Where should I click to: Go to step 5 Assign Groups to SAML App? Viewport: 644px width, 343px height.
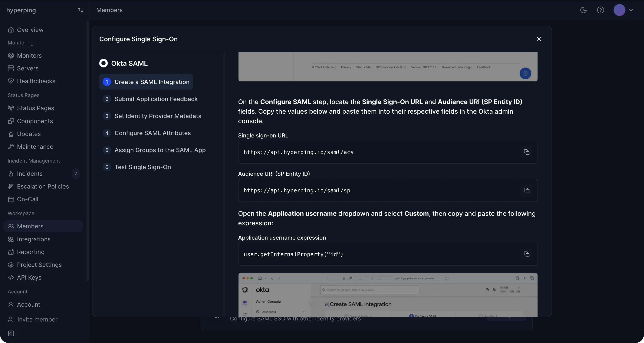tap(154, 150)
